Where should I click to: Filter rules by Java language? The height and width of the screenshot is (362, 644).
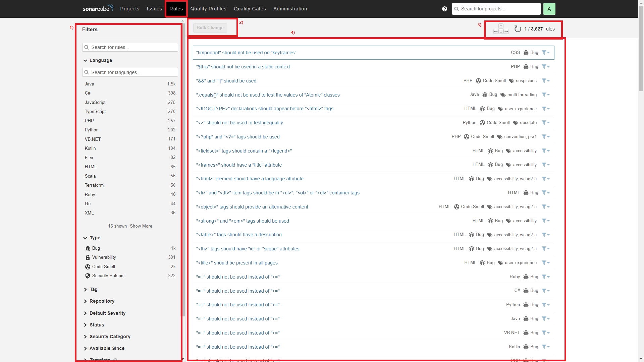click(90, 84)
